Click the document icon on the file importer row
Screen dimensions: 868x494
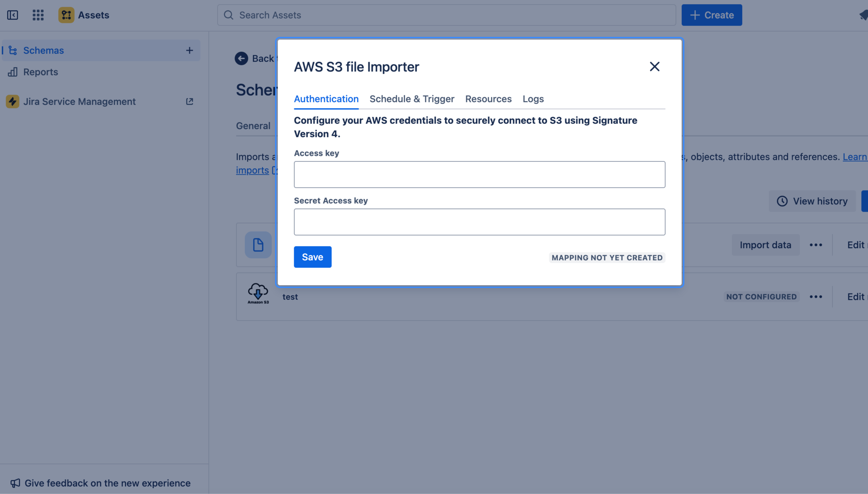[x=258, y=245]
